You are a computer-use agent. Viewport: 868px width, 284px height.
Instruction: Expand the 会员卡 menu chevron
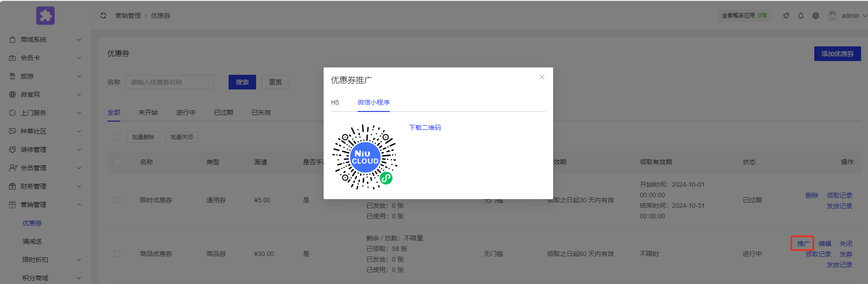coord(79,58)
